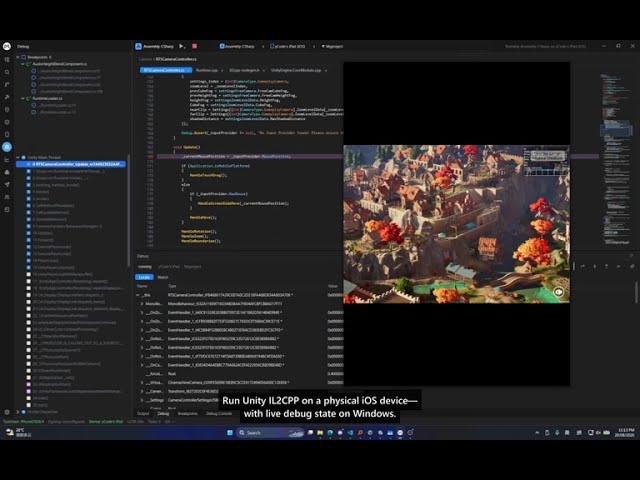Open the Windows Start button
Viewport: 640px width, 480px height.
click(x=230, y=433)
